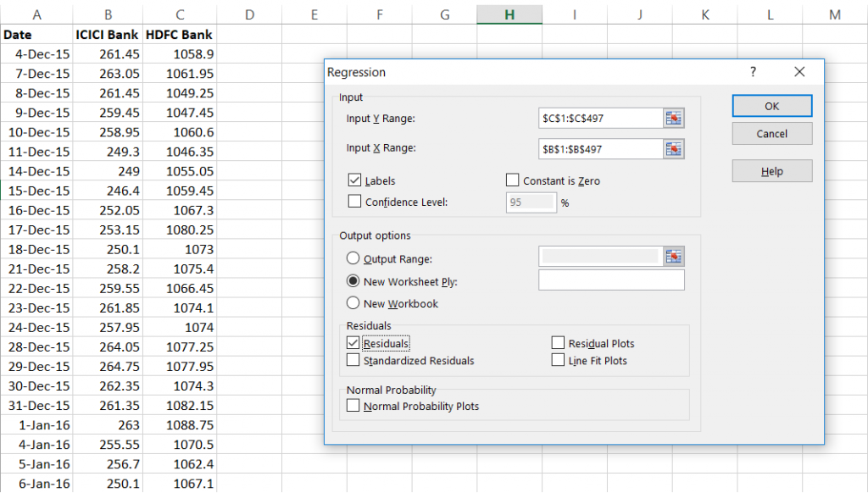Image resolution: width=868 pixels, height=493 pixels.
Task: Enable Standardized Residuals
Action: (x=353, y=360)
